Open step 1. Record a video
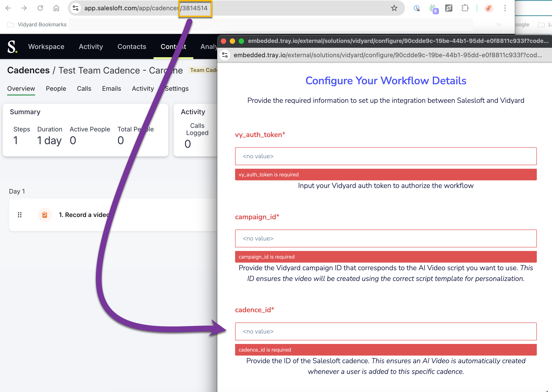 click(84, 215)
